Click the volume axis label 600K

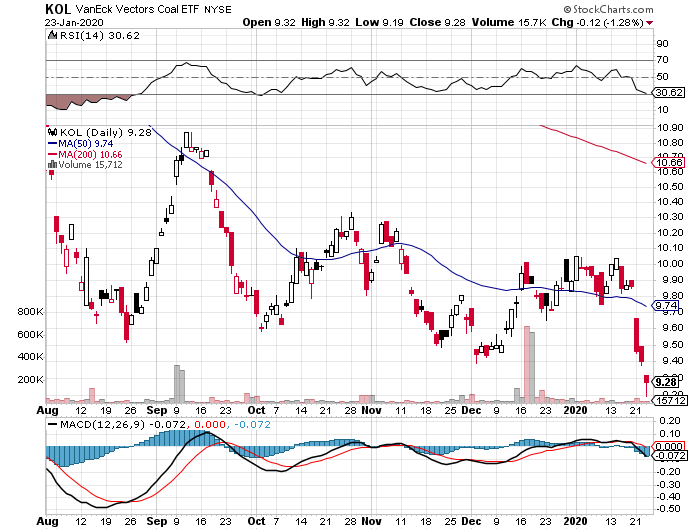point(30,334)
